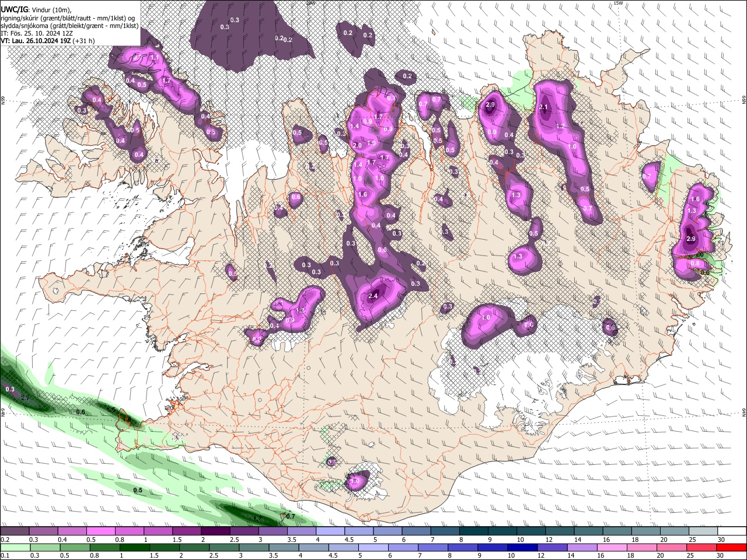Click the UWC/IG title text
The image size is (747, 560).
(x=14, y=9)
